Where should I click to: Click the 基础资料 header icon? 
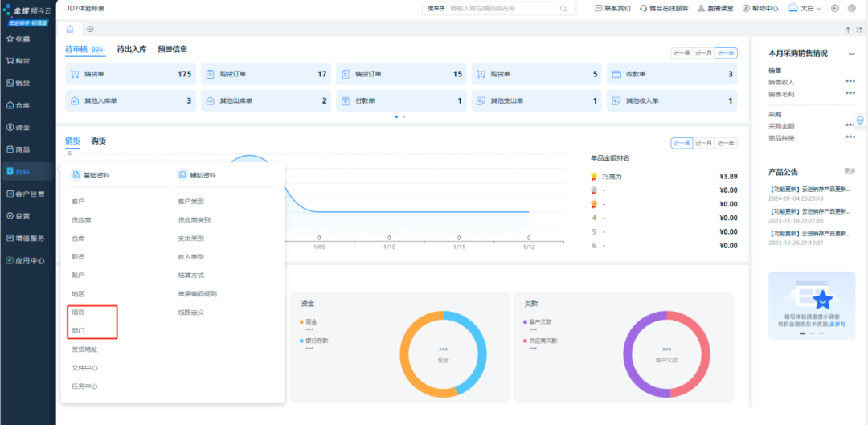(76, 175)
